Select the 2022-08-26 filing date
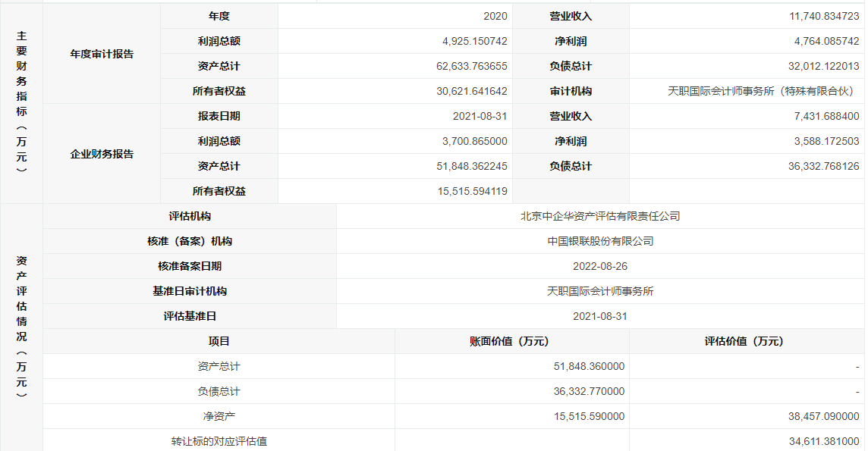Image resolution: width=868 pixels, height=451 pixels. 600,266
